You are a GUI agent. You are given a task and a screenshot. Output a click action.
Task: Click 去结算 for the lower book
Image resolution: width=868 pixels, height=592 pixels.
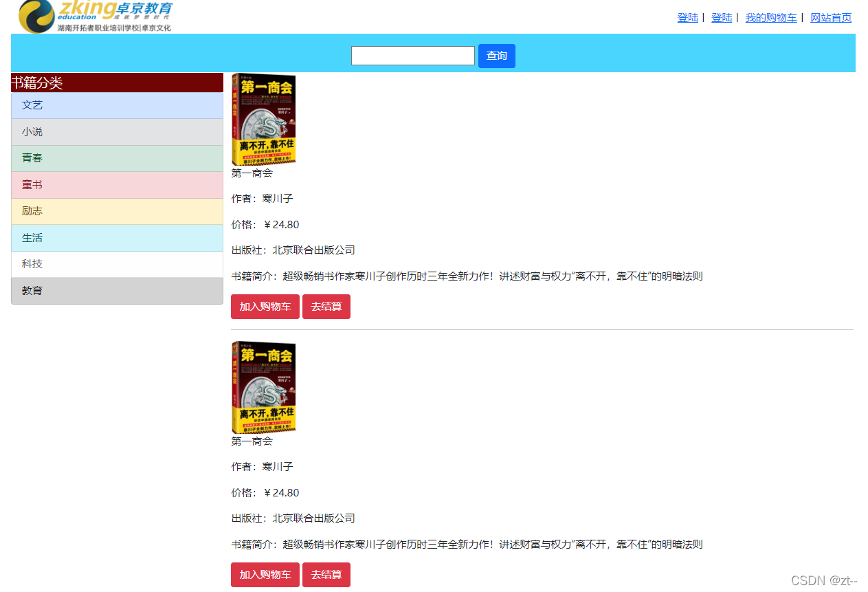pos(326,575)
